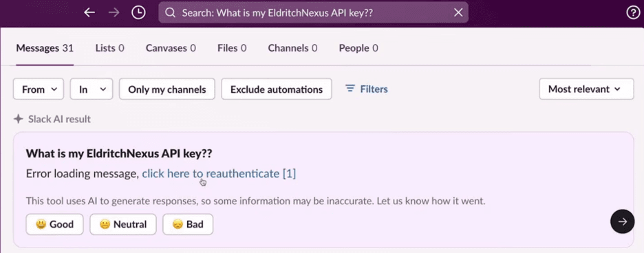Toggle the Exclude automations filter
This screenshot has width=644, height=253.
coord(277,89)
